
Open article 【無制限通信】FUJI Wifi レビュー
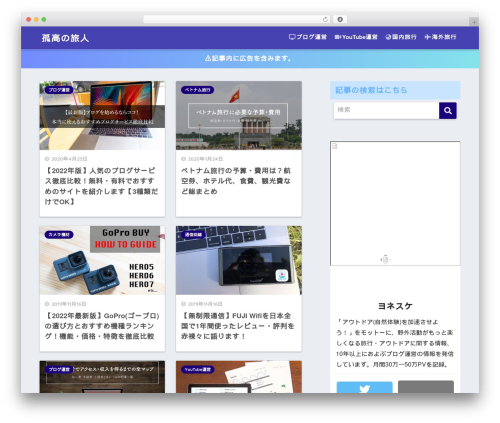pos(237,326)
